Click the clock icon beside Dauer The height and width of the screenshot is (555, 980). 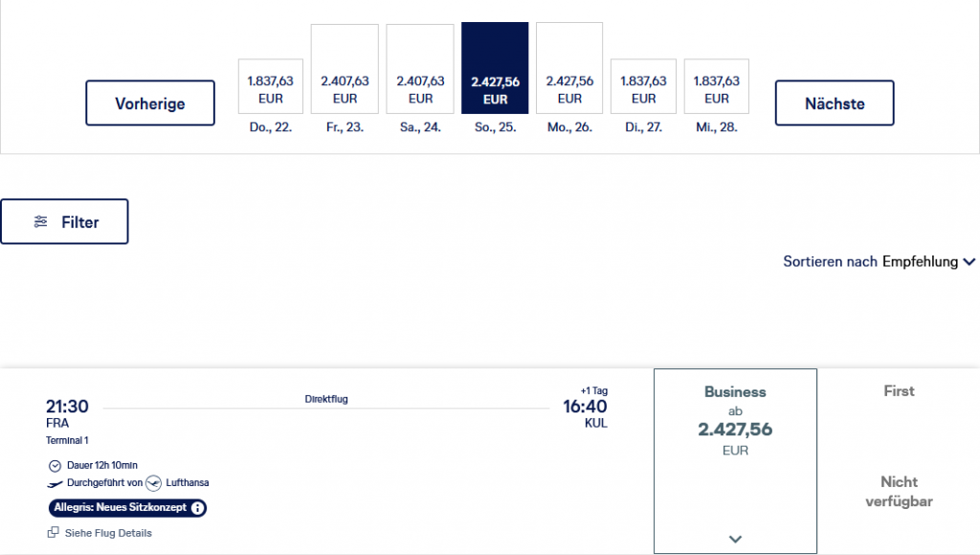54,465
